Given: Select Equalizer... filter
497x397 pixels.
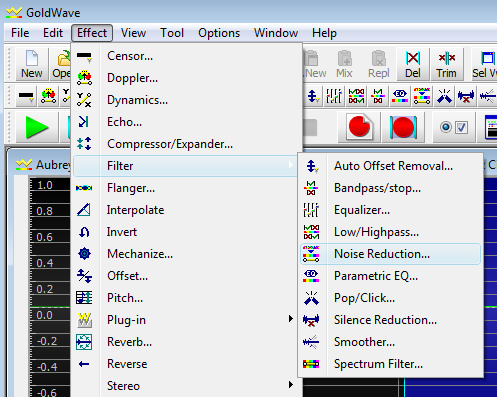Looking at the screenshot, I should 391,210.
